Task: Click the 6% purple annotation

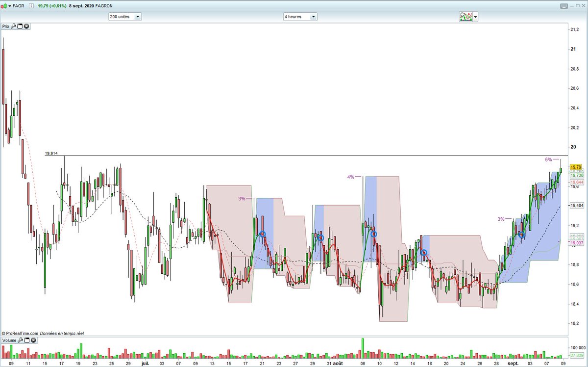Action: [548, 159]
